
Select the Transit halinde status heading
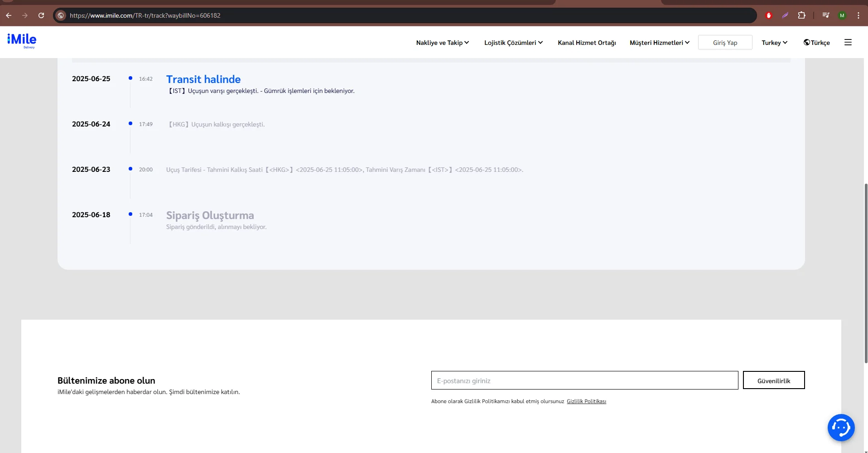[x=203, y=79]
